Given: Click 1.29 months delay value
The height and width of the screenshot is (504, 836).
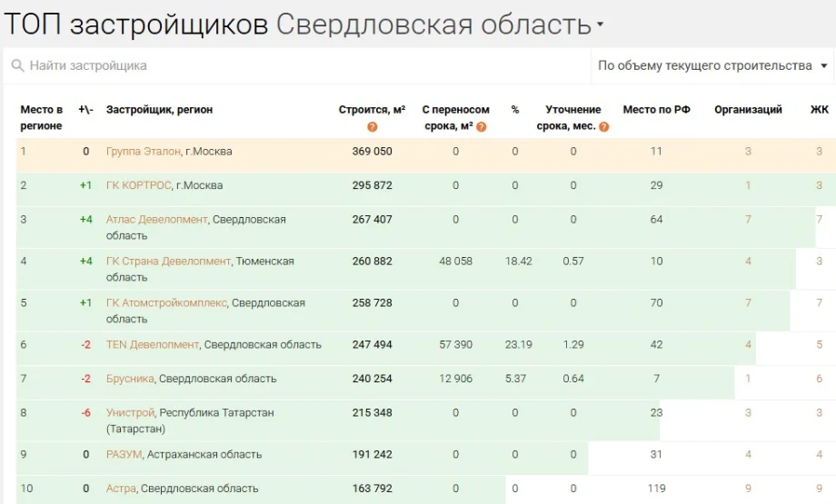Looking at the screenshot, I should (x=573, y=345).
